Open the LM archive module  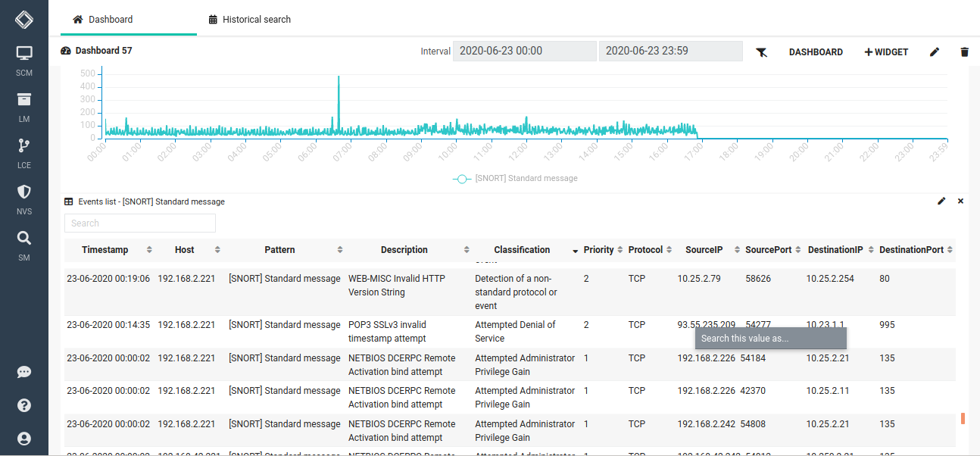tap(24, 106)
